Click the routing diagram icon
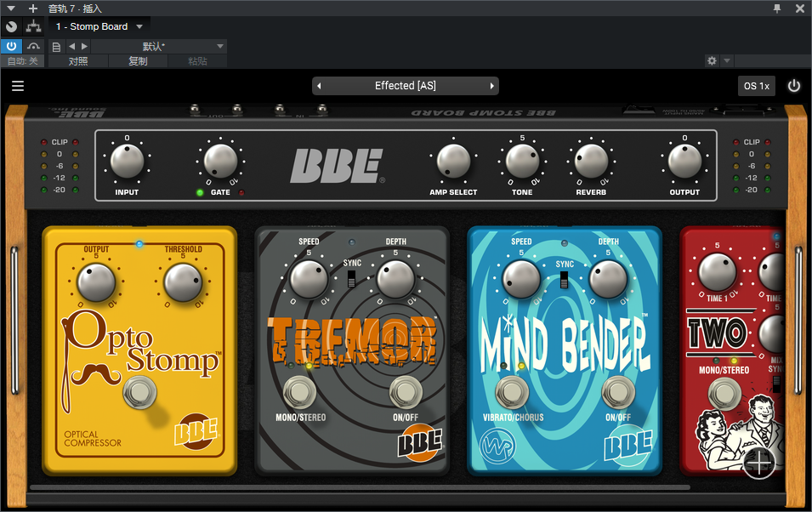This screenshot has width=812, height=512. coord(33,27)
